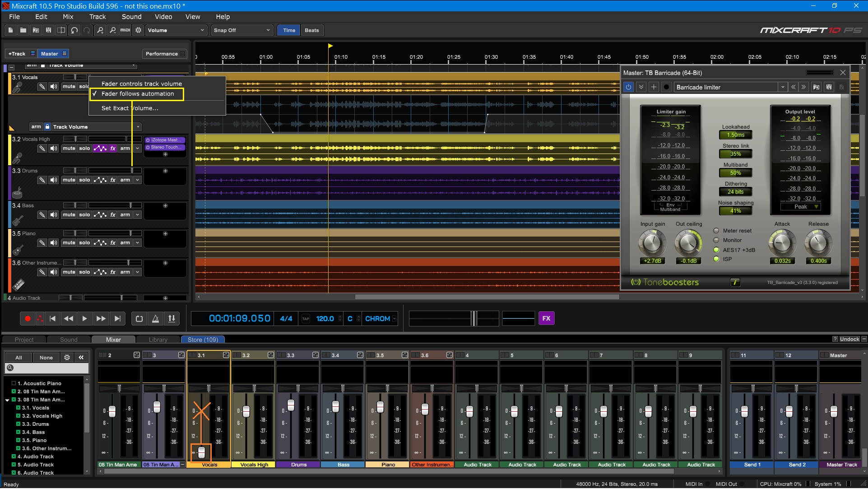This screenshot has width=868, height=489.
Task: Click the Toneboosters info 'i' icon
Action: (735, 282)
